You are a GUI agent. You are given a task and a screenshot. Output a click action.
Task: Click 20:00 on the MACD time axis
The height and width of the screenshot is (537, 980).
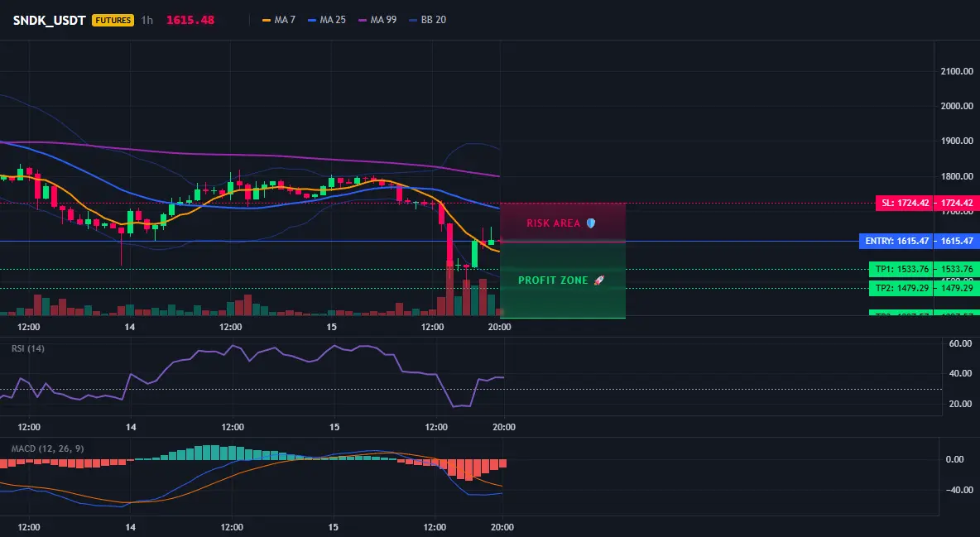coord(502,527)
